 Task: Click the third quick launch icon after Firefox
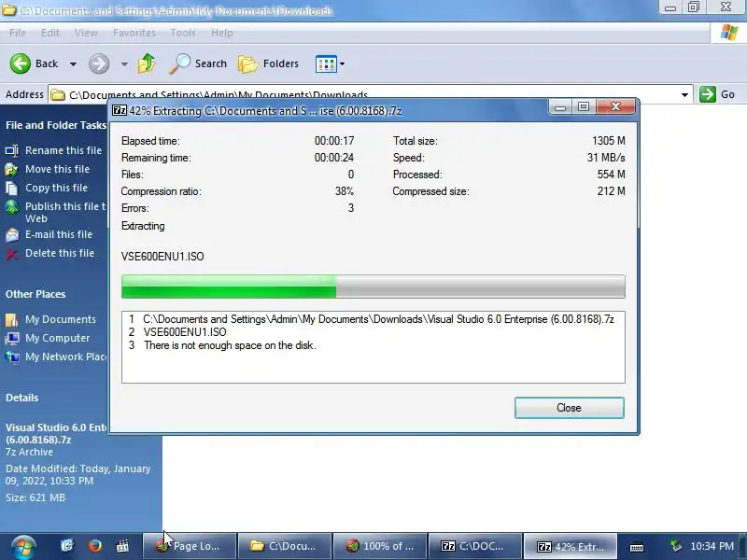pos(122,546)
